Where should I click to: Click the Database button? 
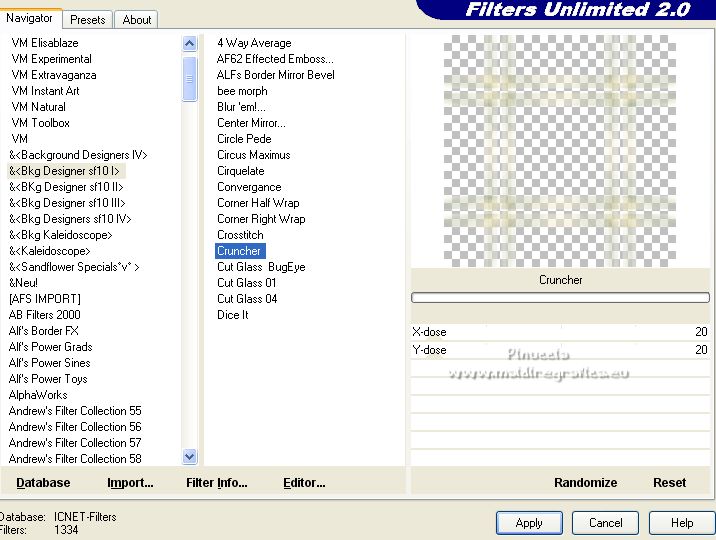point(43,482)
